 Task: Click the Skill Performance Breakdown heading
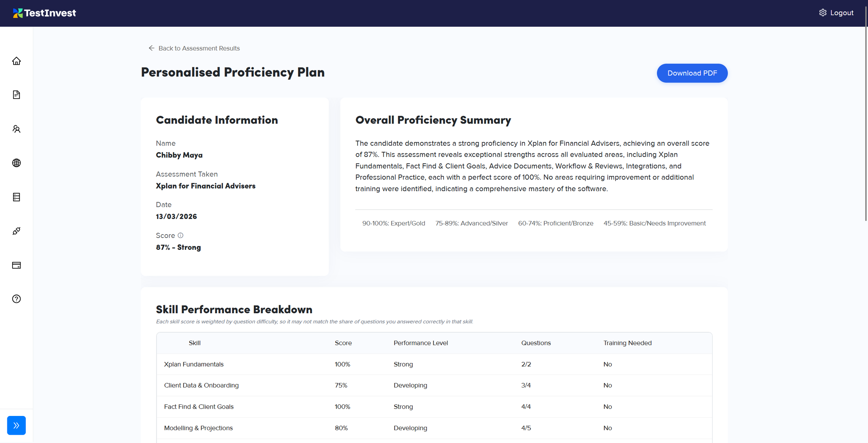click(234, 309)
